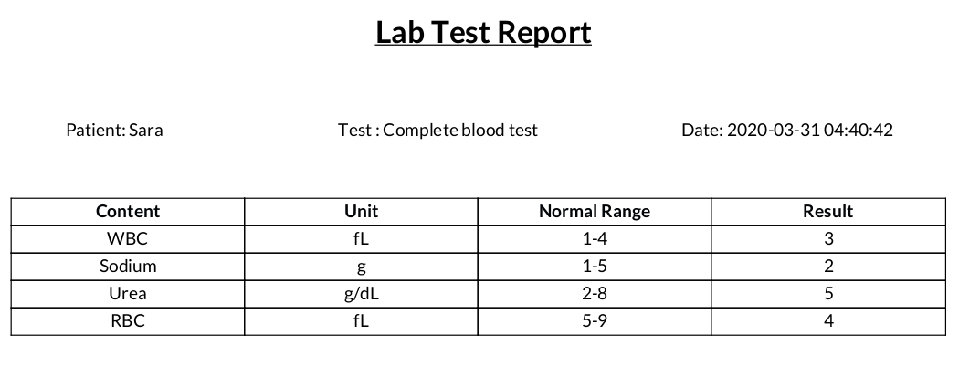The height and width of the screenshot is (377, 980).
Task: Select the Urea result value 5
Action: [x=827, y=294]
